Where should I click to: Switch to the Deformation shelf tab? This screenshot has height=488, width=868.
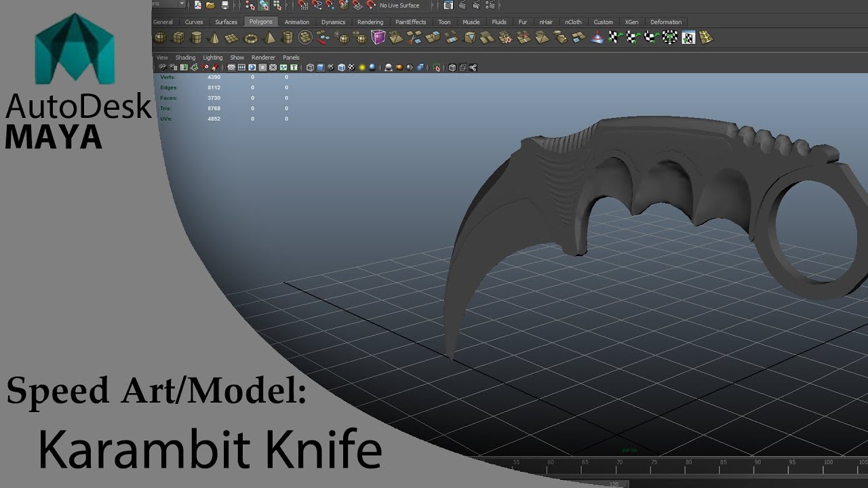pos(666,22)
